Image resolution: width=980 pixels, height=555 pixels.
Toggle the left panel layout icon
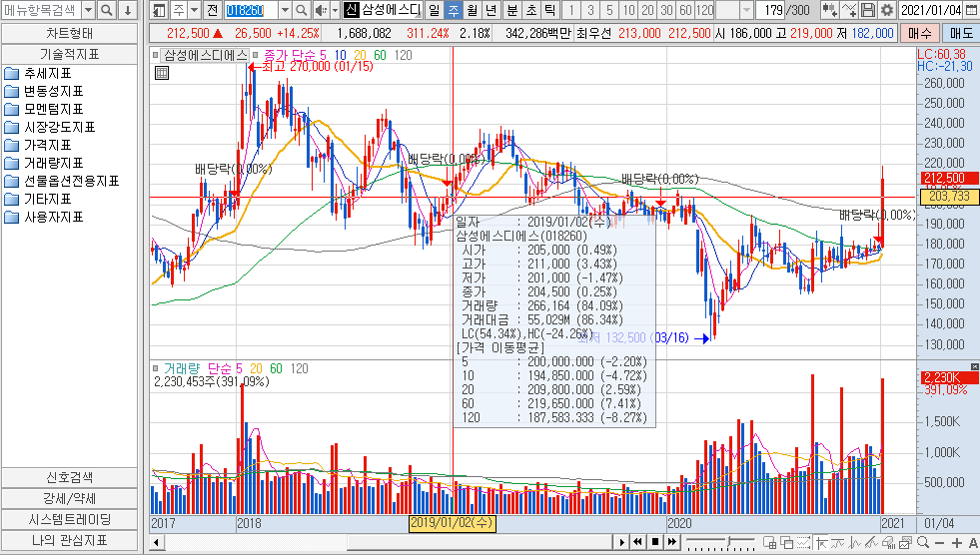160,10
